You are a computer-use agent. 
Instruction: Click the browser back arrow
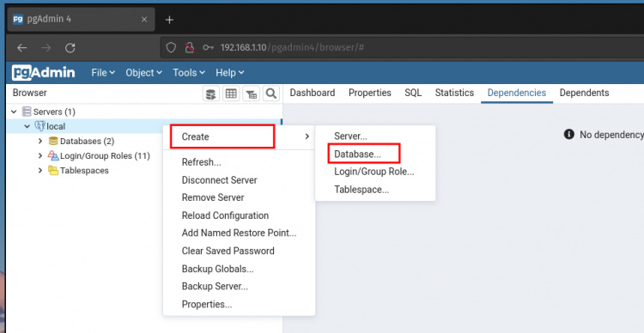(21, 48)
